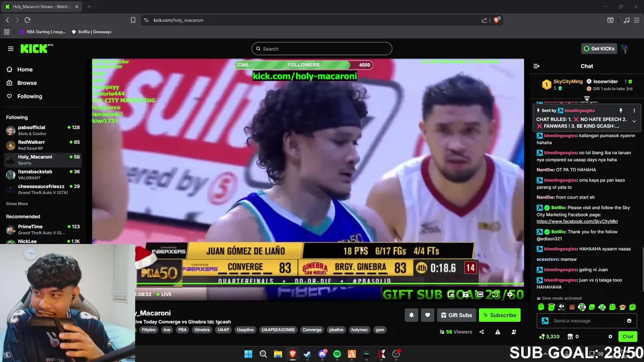Open the chat shop icon showing 0
Viewport: 644px width, 362px height.
(573, 336)
